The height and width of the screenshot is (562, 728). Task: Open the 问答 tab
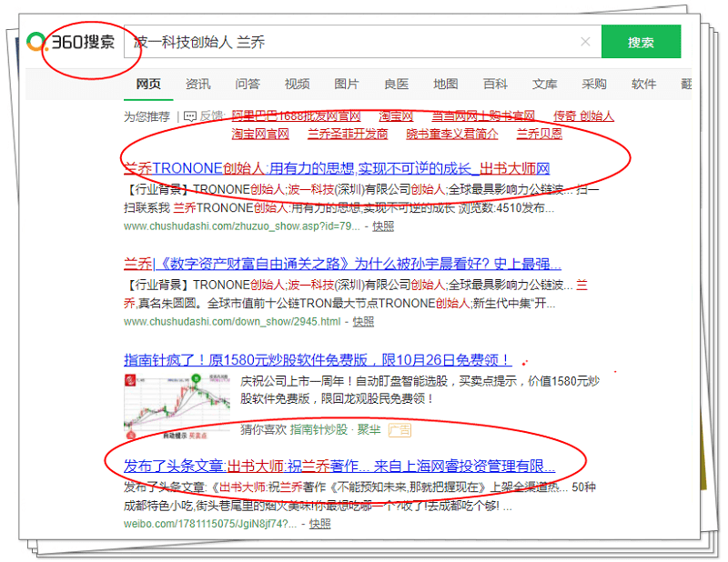[x=248, y=84]
